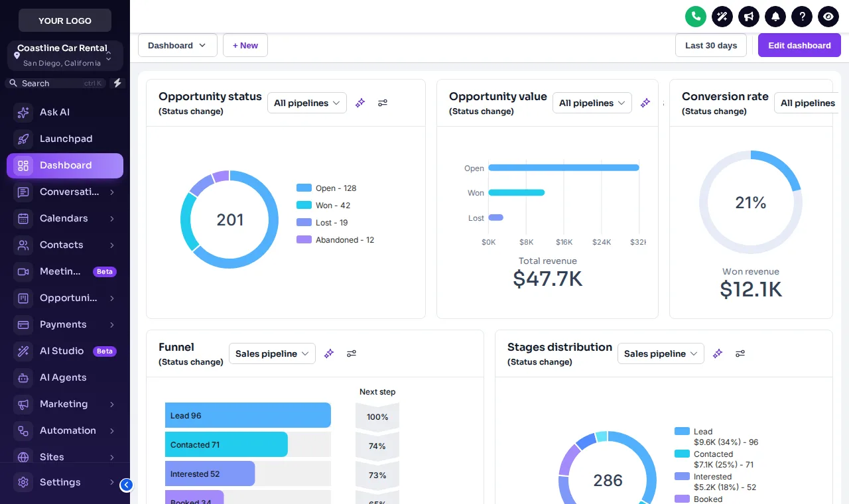Image resolution: width=849 pixels, height=504 pixels.
Task: Click the Won bar in Opportunity value chart
Action: (516, 192)
